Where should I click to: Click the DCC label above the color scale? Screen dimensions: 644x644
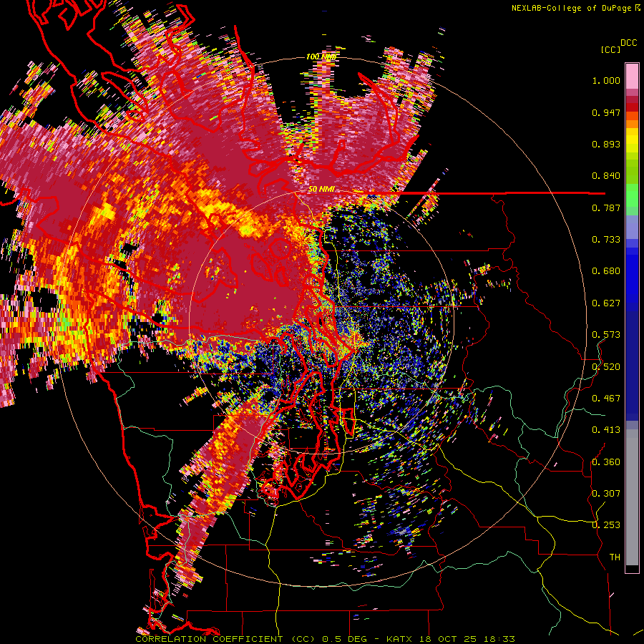click(x=628, y=43)
